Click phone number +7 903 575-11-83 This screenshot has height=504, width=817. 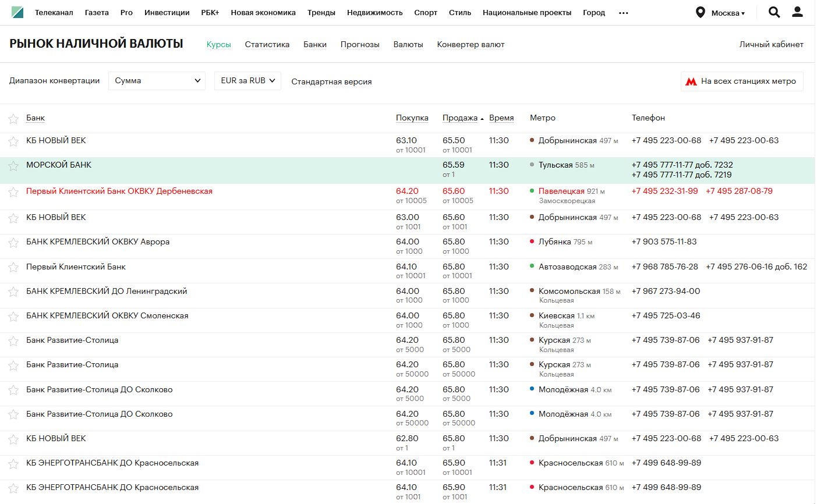(x=664, y=242)
